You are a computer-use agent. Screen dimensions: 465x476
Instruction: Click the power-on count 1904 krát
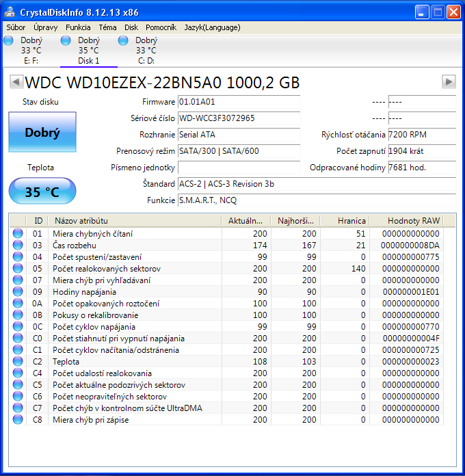click(422, 151)
